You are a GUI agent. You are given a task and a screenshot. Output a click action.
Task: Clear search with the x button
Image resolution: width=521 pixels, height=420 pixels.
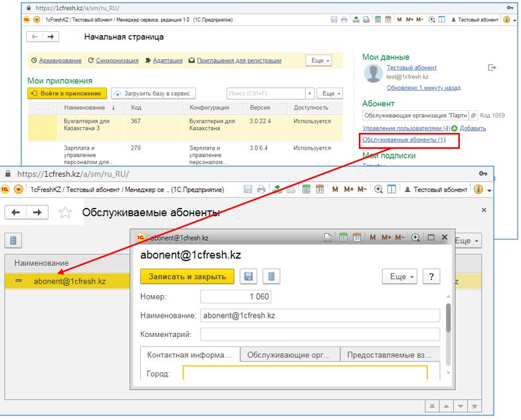pos(310,93)
